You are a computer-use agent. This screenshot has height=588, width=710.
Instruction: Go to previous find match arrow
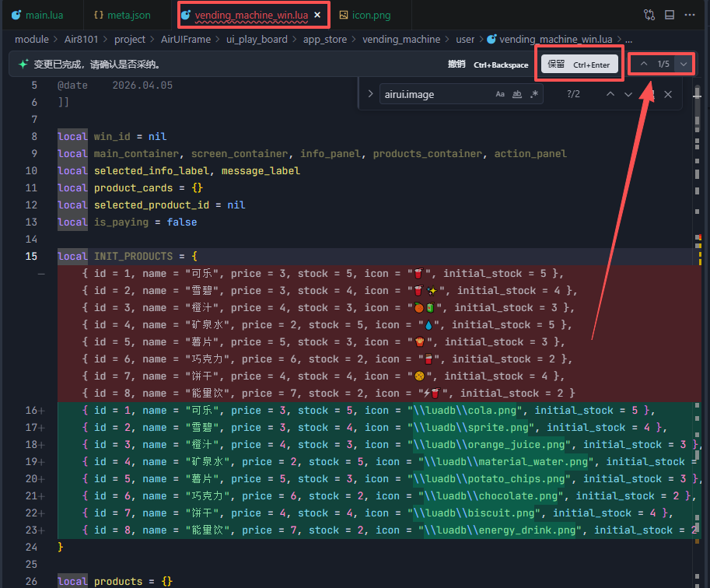610,94
